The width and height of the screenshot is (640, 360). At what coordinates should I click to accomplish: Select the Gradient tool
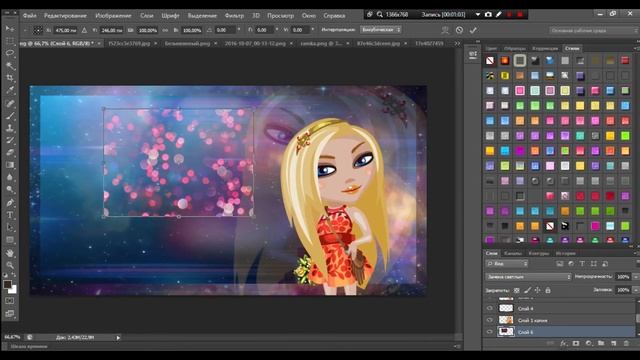pyautogui.click(x=10, y=165)
